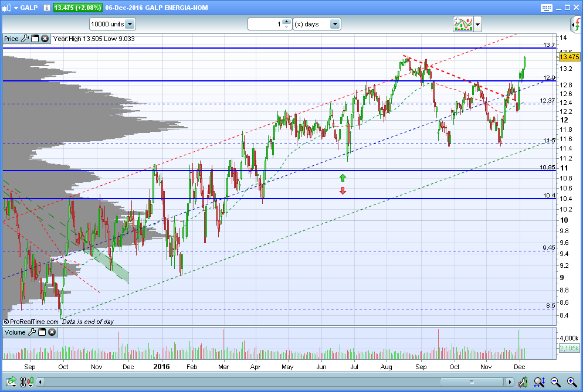This screenshot has height=392, width=583.
Task: Click the horizontal scrollbar thumb
Action: coord(472,381)
